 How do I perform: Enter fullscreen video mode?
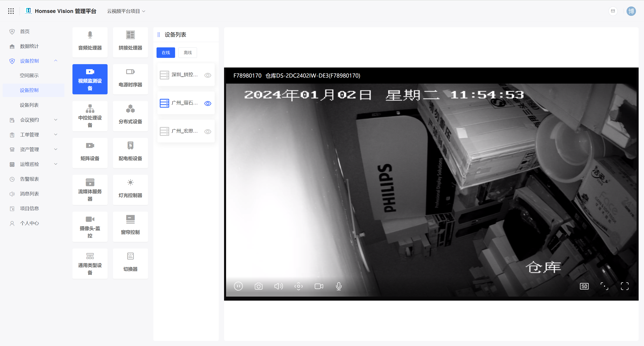pos(625,286)
